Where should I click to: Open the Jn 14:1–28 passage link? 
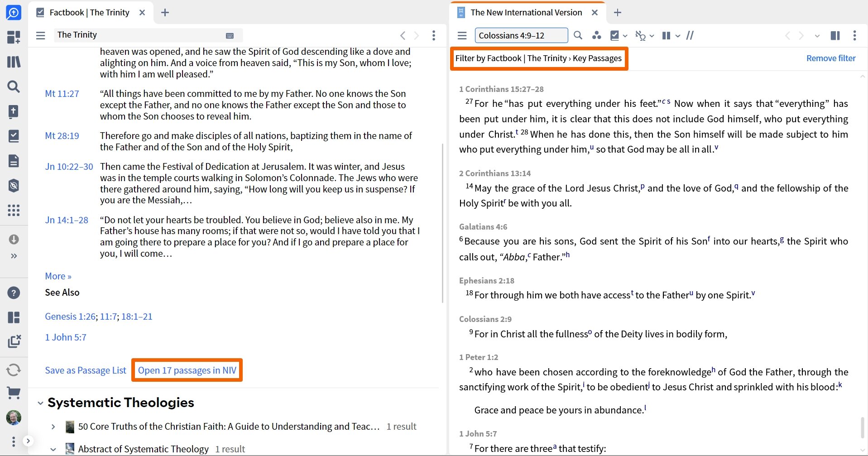(67, 220)
